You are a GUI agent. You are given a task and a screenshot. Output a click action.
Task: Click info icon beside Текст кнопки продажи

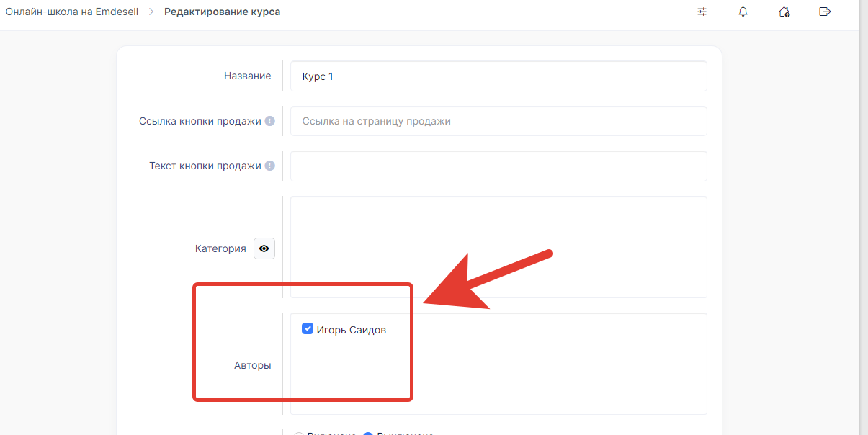point(269,166)
